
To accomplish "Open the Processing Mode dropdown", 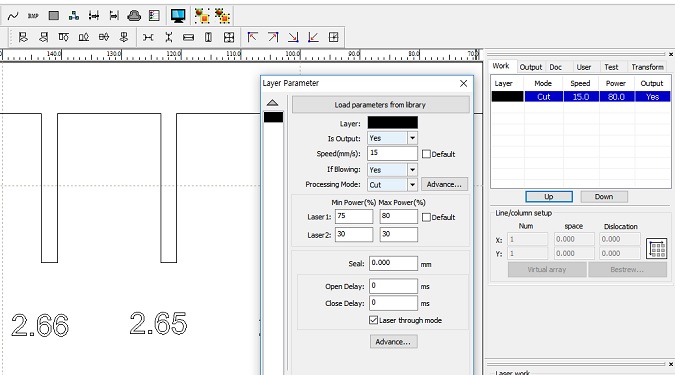I will click(x=412, y=185).
